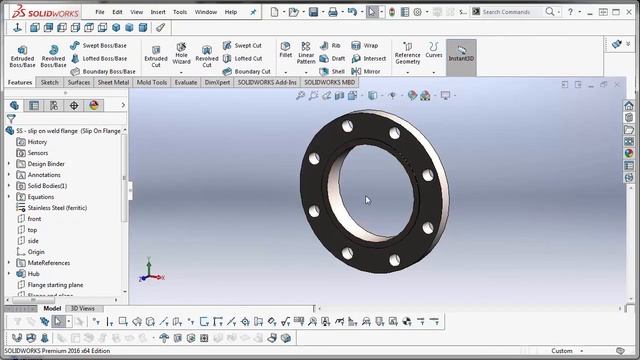The height and width of the screenshot is (360, 640).
Task: Select the Draft feature
Action: click(332, 58)
